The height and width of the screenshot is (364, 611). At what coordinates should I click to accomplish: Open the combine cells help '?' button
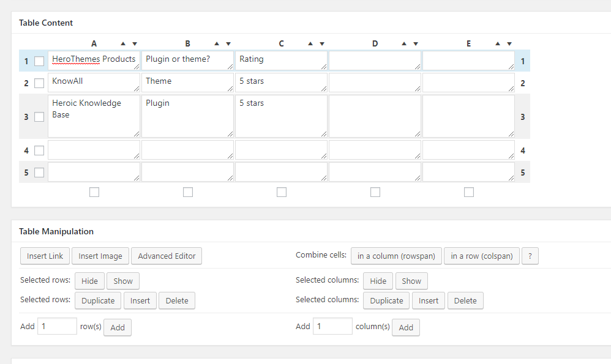[x=530, y=256]
